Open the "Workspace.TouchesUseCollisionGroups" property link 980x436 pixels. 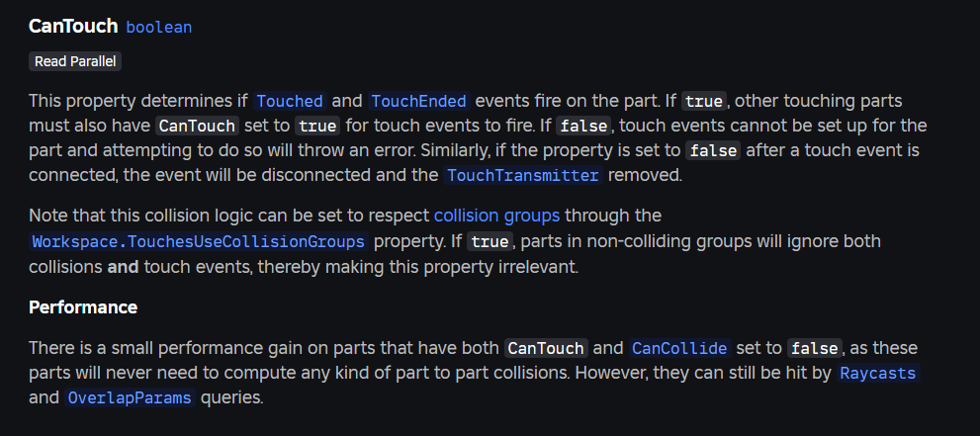pyautogui.click(x=199, y=241)
